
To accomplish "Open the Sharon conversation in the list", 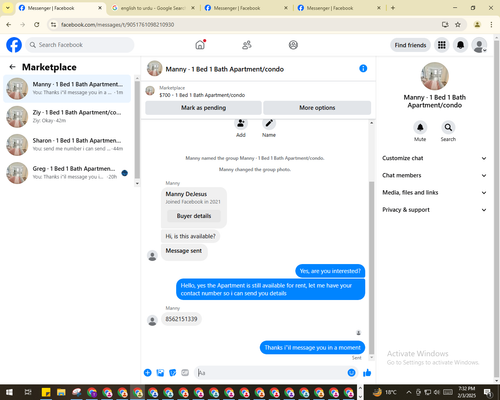I will 67,145.
